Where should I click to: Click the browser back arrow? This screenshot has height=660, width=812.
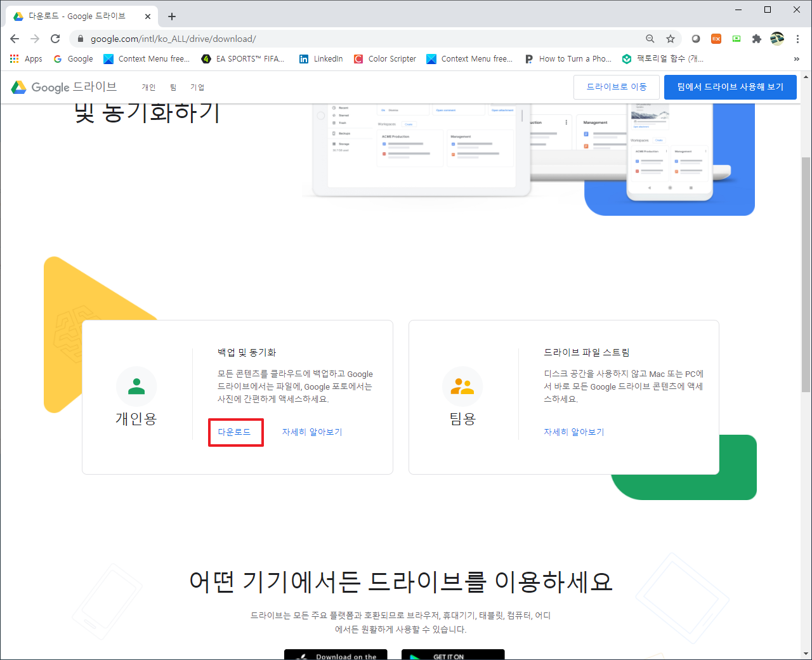15,39
